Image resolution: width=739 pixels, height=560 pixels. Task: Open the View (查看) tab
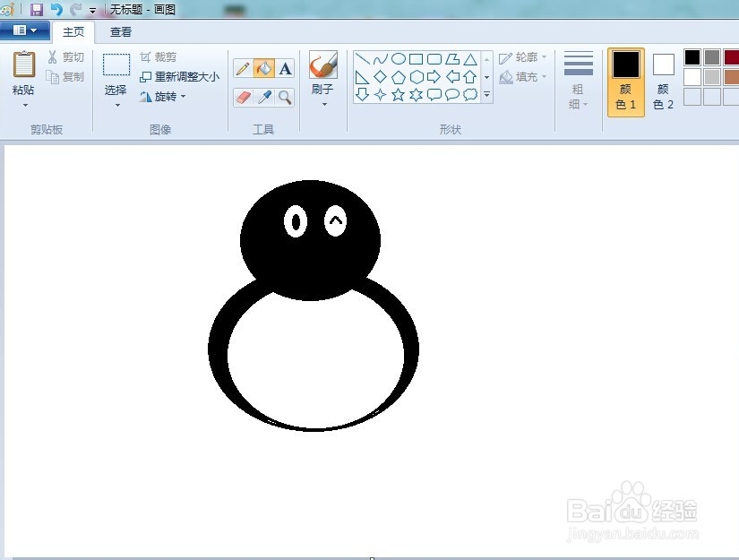tap(121, 31)
